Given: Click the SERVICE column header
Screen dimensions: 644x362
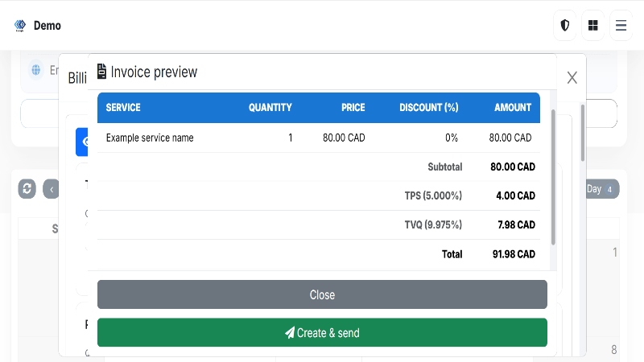Looking at the screenshot, I should coord(123,107).
